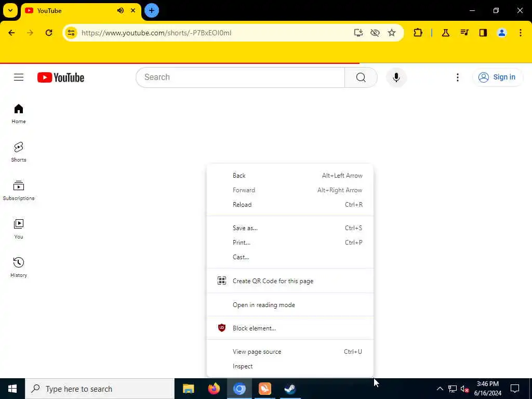Image resolution: width=532 pixels, height=399 pixels.
Task: Click the taskbar clock showing 3:46 PM
Action: [x=487, y=389]
